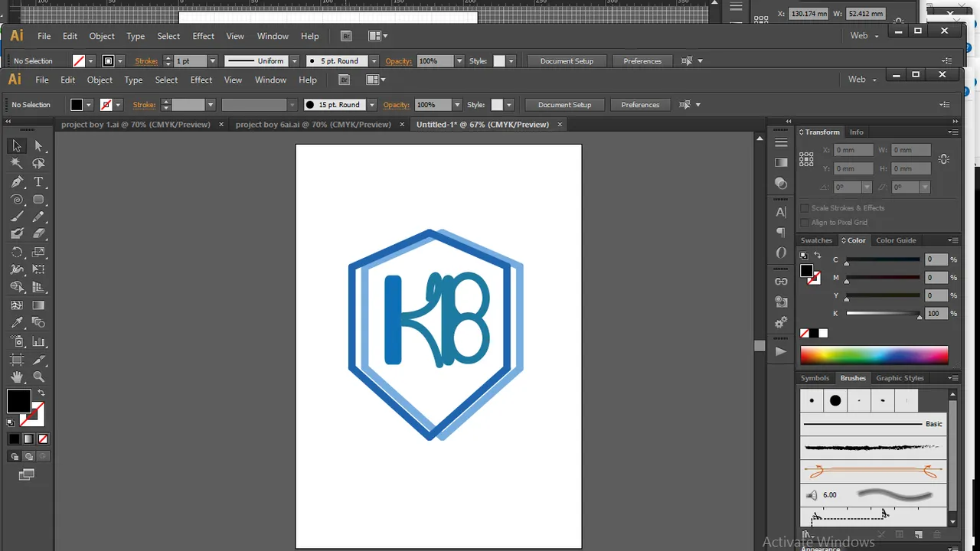Switch to project boy 6ai.ai document tab

click(313, 124)
